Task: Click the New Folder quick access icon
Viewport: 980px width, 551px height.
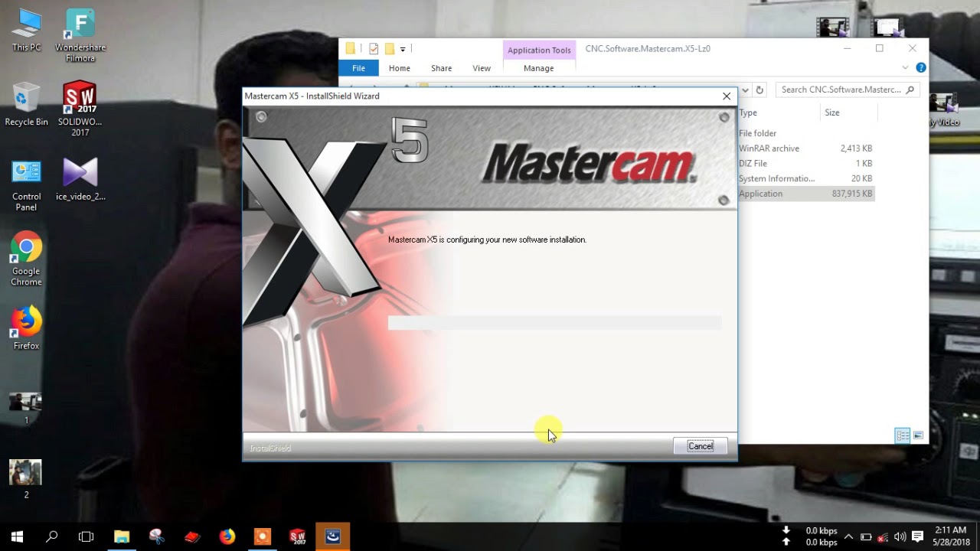Action: [x=389, y=49]
